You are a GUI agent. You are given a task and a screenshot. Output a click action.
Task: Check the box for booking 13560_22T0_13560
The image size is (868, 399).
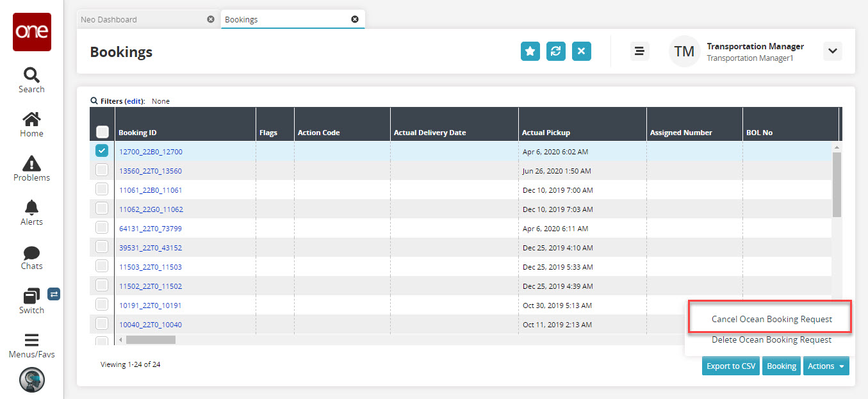coord(102,170)
